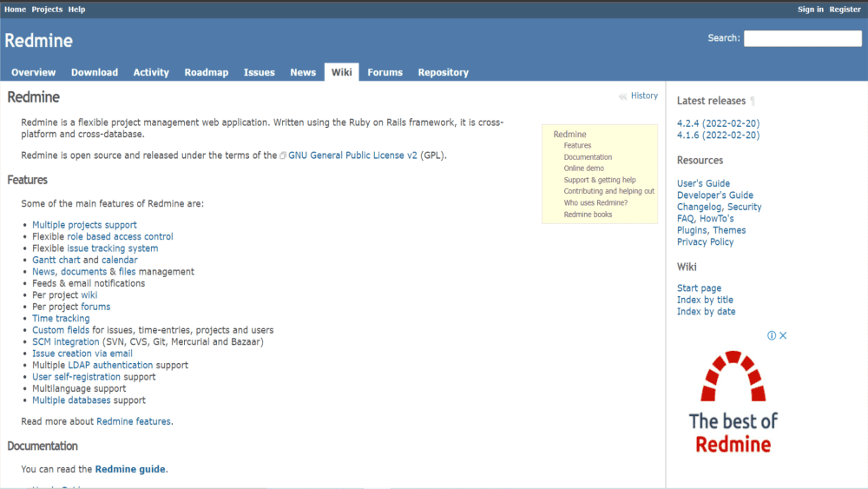Image resolution: width=868 pixels, height=489 pixels.
Task: Click the Changelog link
Action: tap(699, 207)
